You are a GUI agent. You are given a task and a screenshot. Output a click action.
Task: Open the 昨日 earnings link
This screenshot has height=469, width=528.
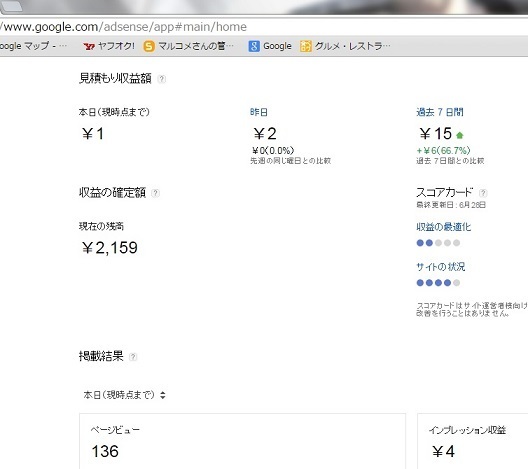[x=259, y=112]
